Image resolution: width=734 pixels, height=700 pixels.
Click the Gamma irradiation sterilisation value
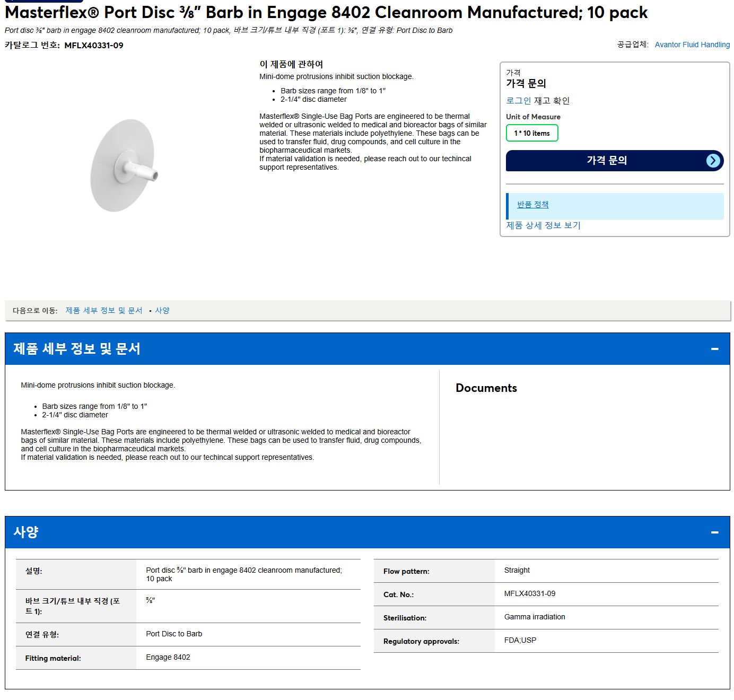point(534,617)
